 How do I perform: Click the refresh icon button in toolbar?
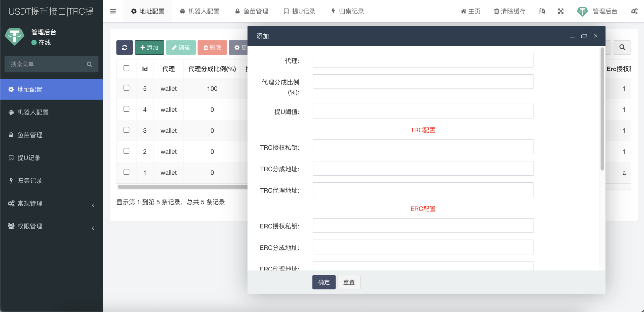tap(125, 47)
